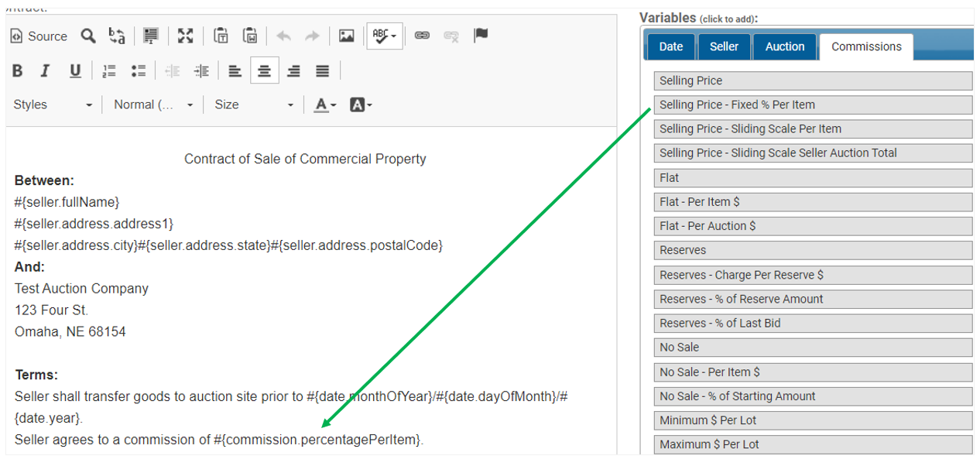Justify the text alignment
Image resolution: width=980 pixels, height=466 pixels.
coord(323,71)
